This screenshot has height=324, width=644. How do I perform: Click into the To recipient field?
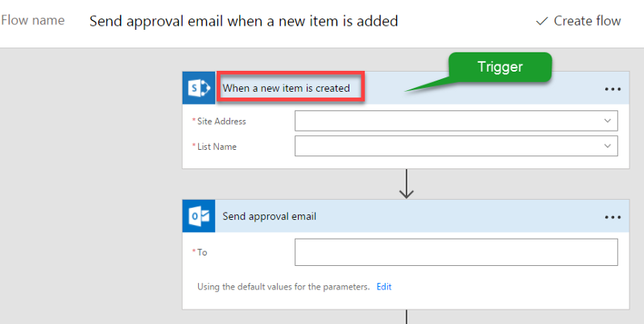click(456, 252)
